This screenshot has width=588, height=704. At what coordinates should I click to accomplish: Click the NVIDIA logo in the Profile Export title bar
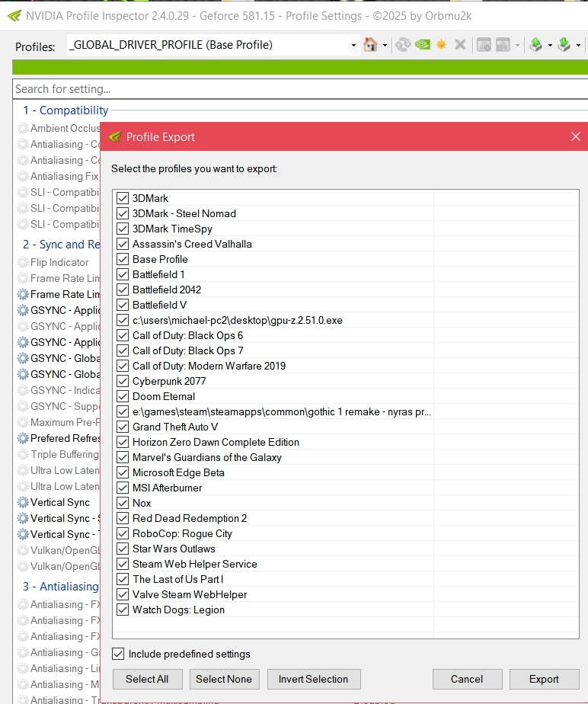(115, 137)
